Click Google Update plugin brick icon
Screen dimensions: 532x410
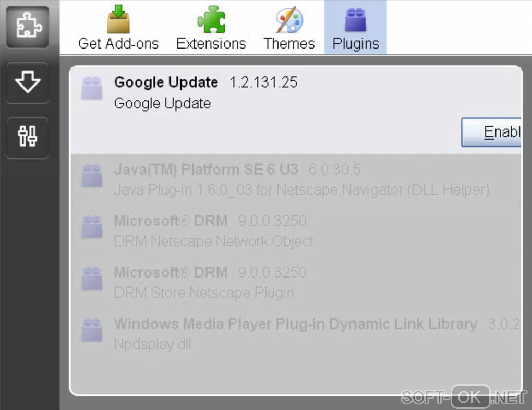(x=92, y=88)
